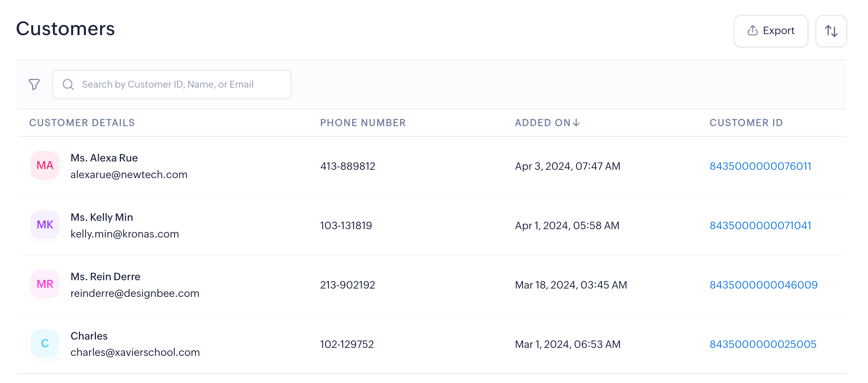
Task: Open the sort order arrows button
Action: click(x=831, y=31)
